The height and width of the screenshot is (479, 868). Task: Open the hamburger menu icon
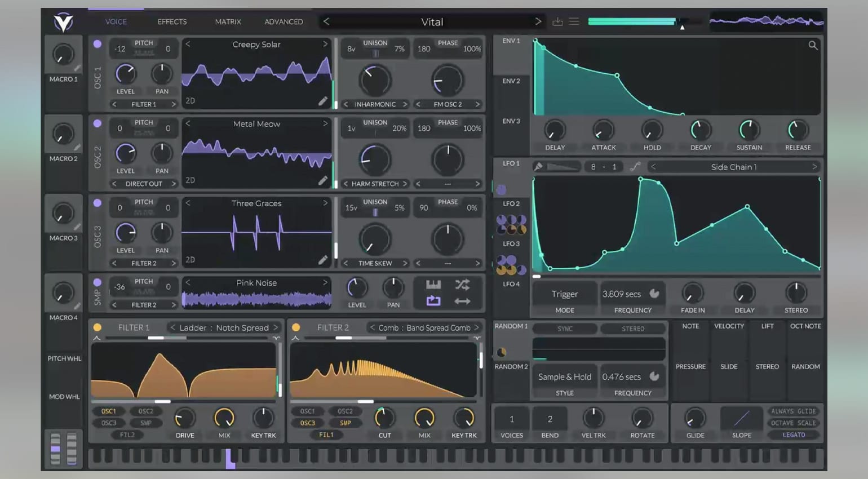pos(574,21)
